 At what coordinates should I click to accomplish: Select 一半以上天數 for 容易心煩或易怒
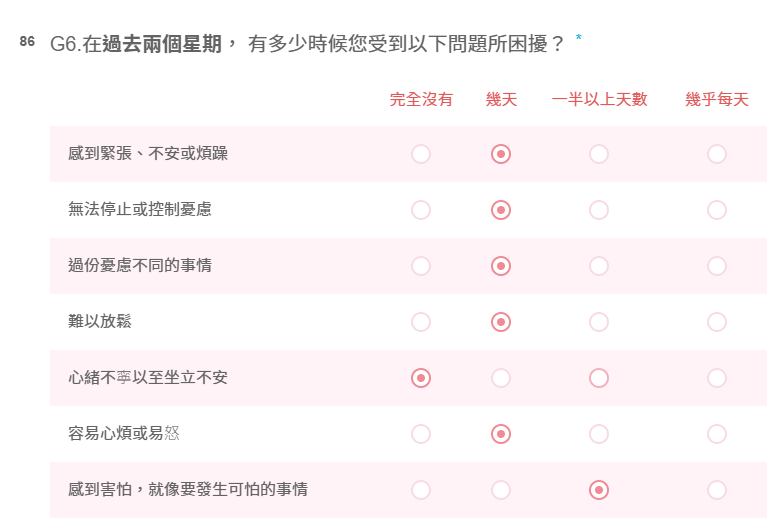(599, 434)
